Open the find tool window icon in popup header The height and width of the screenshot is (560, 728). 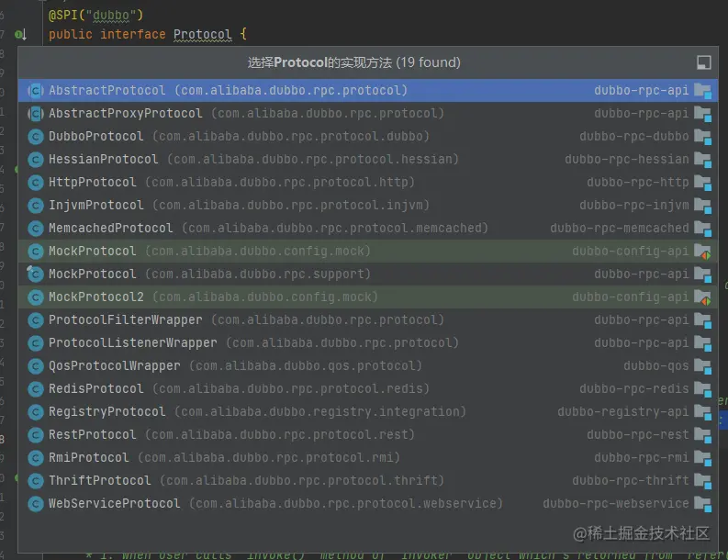pos(704,62)
